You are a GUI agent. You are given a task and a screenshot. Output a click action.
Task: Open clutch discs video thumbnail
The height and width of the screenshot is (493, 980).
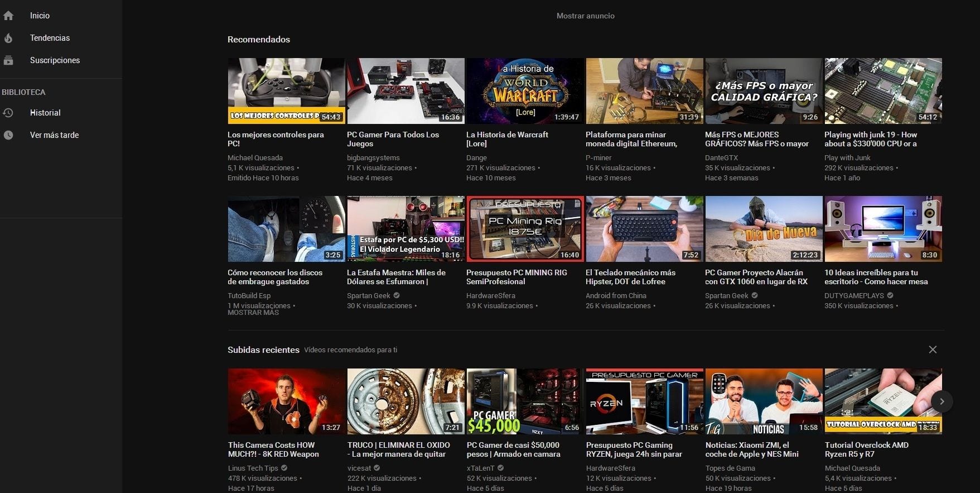click(x=286, y=228)
